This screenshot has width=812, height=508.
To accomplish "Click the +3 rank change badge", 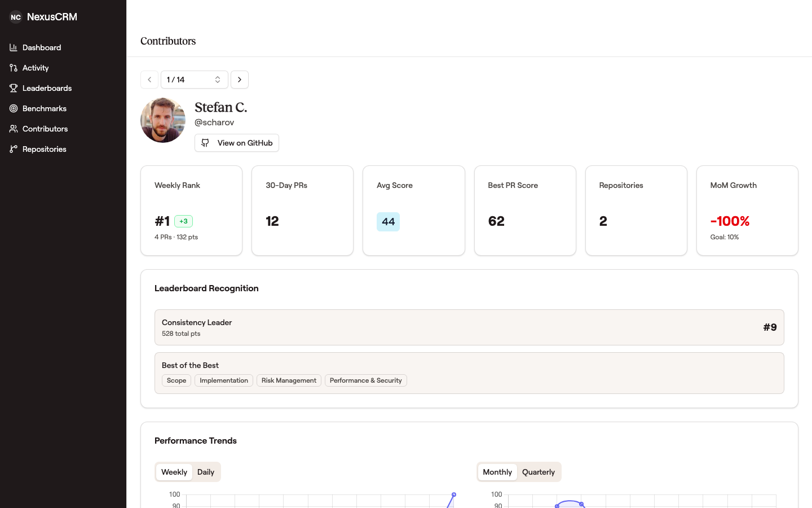I will [183, 221].
